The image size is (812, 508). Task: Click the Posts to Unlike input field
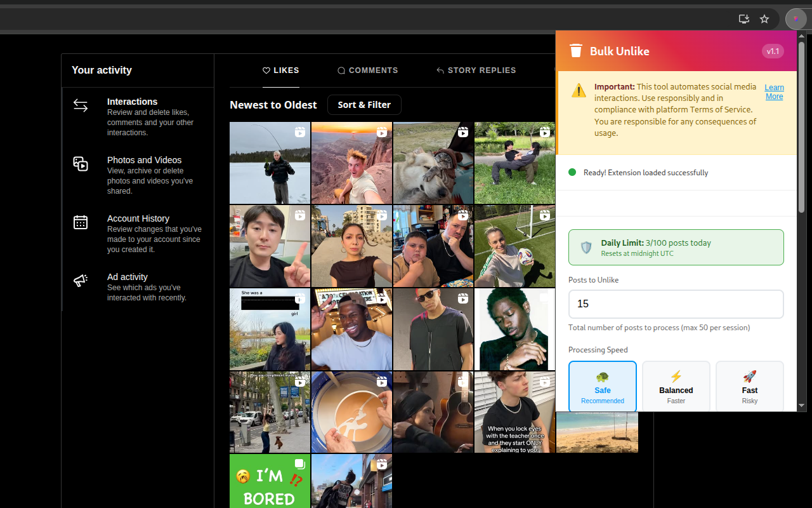[x=676, y=304]
